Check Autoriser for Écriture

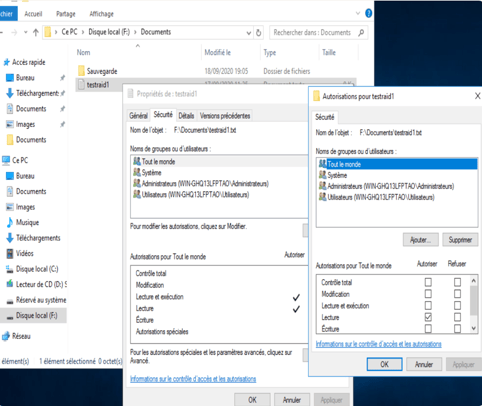coord(428,329)
